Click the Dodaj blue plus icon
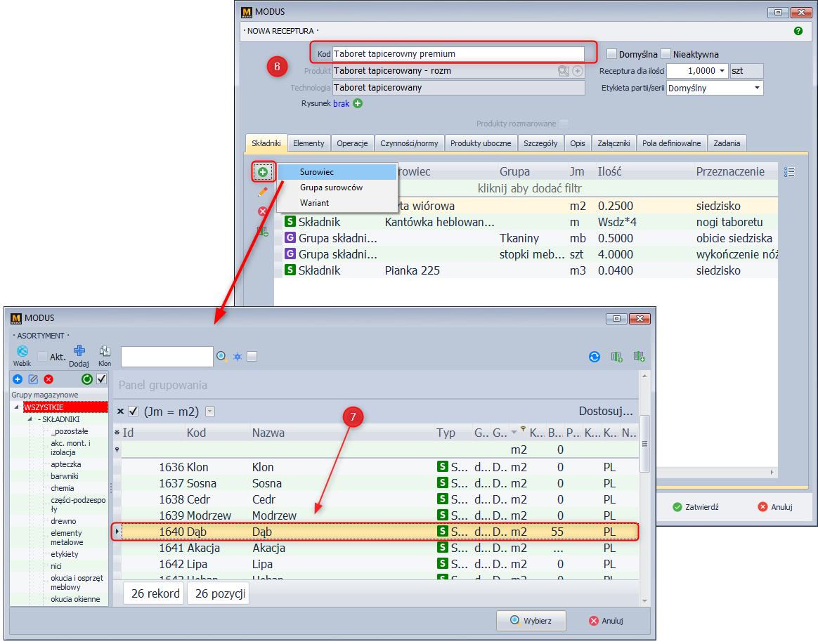818x644 pixels. point(79,351)
